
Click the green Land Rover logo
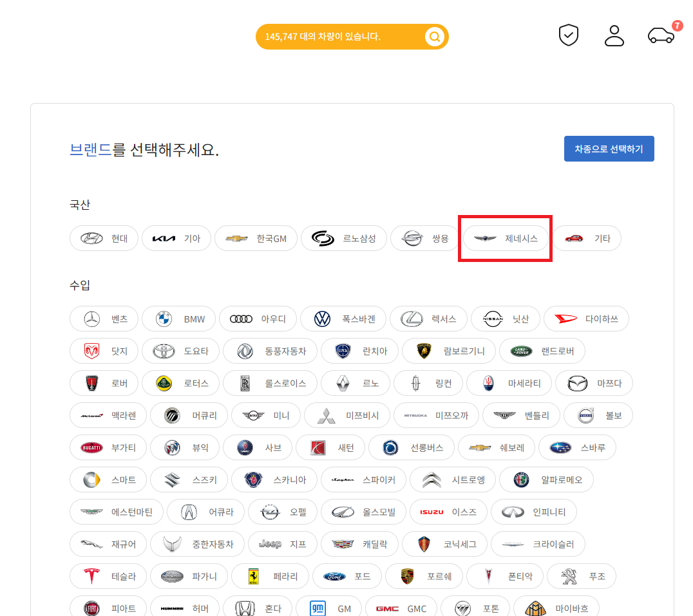point(521,351)
